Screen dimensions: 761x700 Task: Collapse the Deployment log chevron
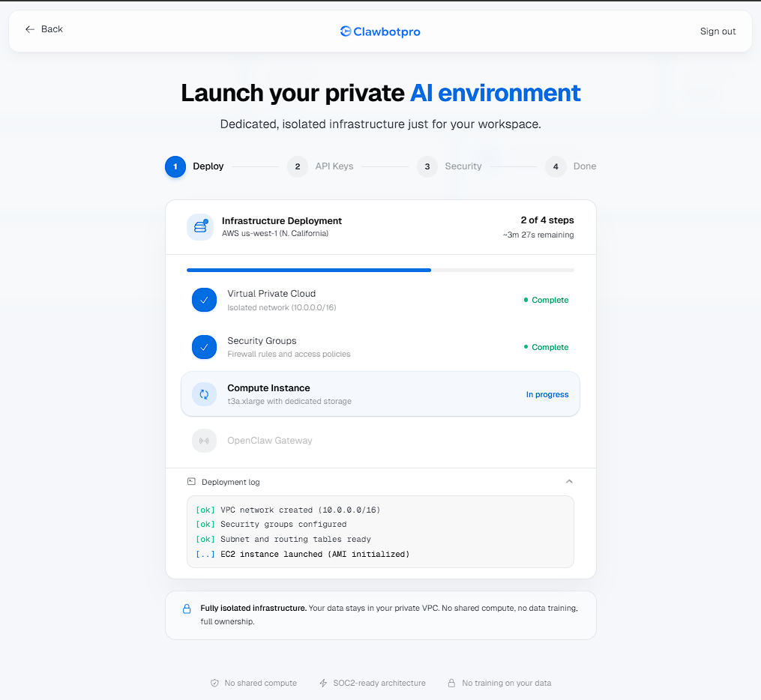pyautogui.click(x=569, y=482)
